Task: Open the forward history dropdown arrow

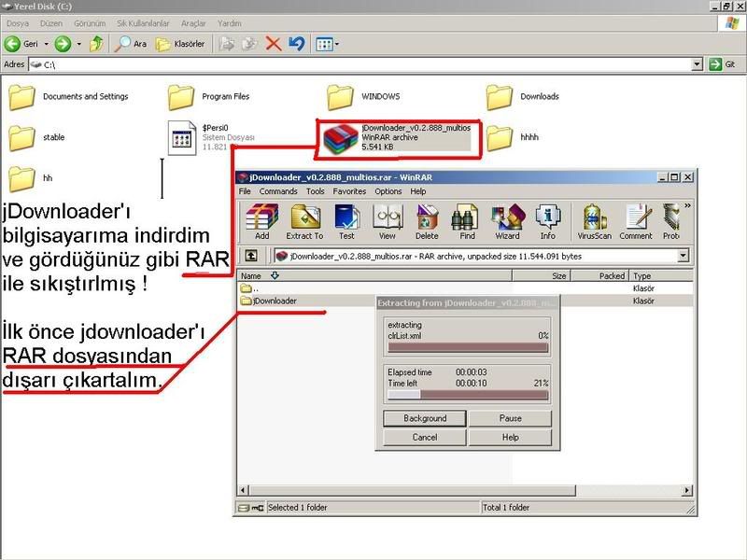Action: coord(79,44)
